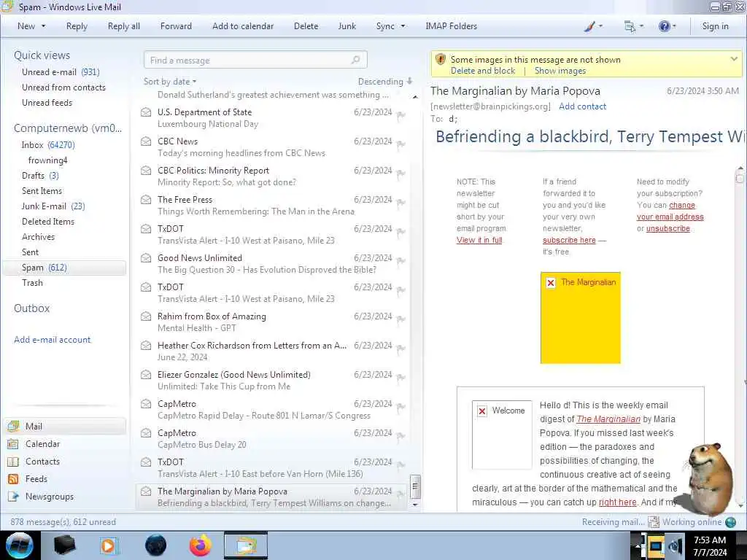The image size is (747, 560).
Task: Select Unread from contacts quick view
Action: click(x=63, y=87)
